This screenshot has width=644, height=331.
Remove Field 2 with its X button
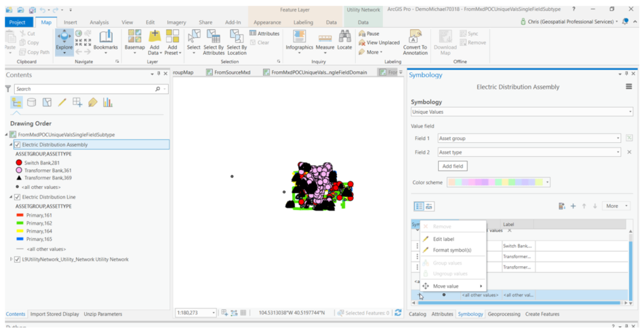(629, 152)
